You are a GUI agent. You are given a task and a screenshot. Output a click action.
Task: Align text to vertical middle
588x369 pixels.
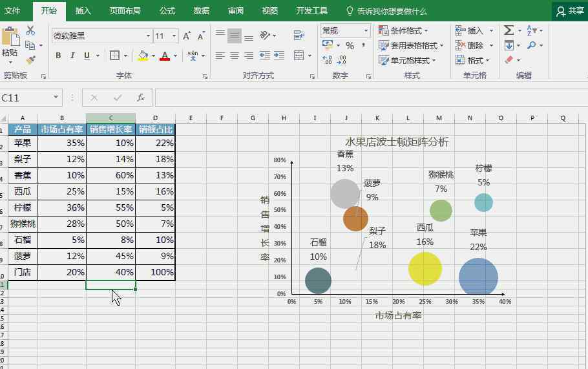click(x=235, y=36)
